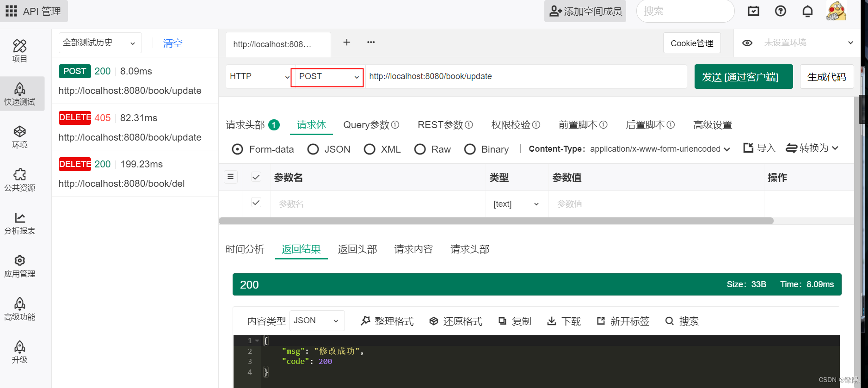This screenshot has width=868, height=388.
Task: Open the Content-Type dropdown
Action: (x=660, y=149)
